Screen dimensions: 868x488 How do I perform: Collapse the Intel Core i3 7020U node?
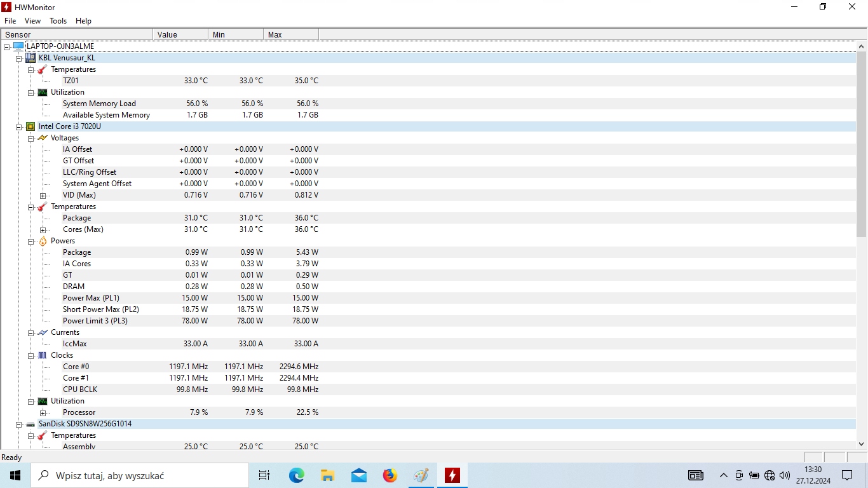pyautogui.click(x=18, y=126)
